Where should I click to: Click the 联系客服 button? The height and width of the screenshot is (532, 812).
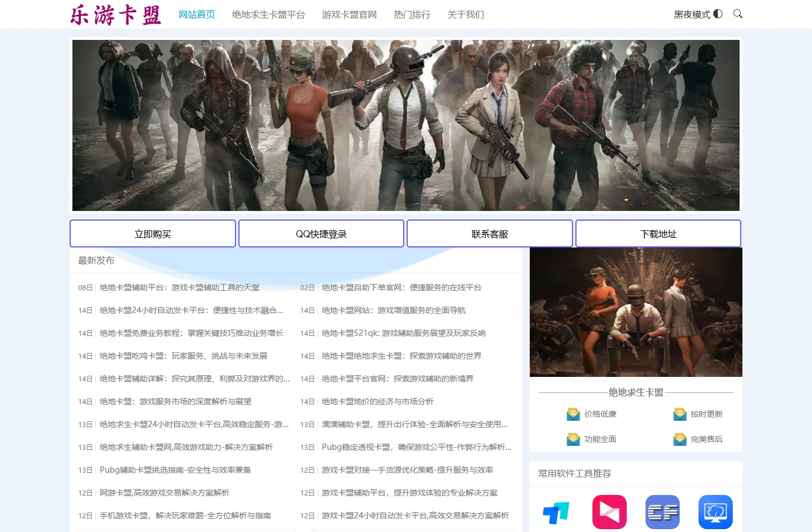point(490,234)
